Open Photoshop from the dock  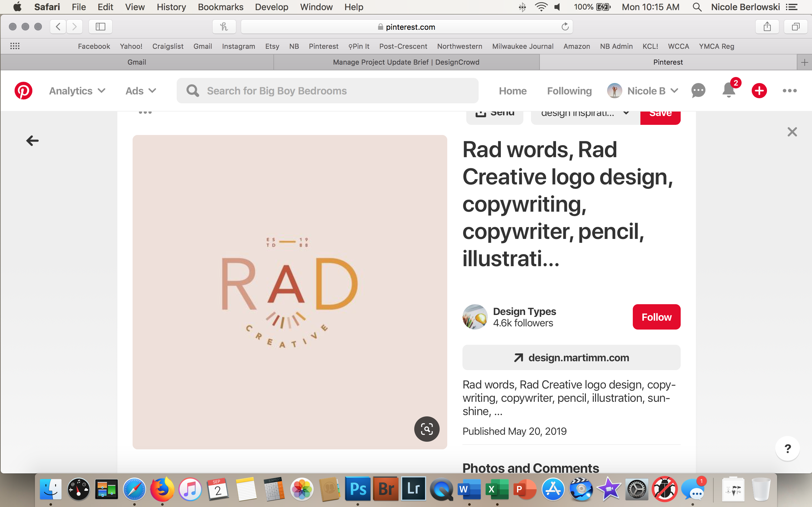coord(358,489)
